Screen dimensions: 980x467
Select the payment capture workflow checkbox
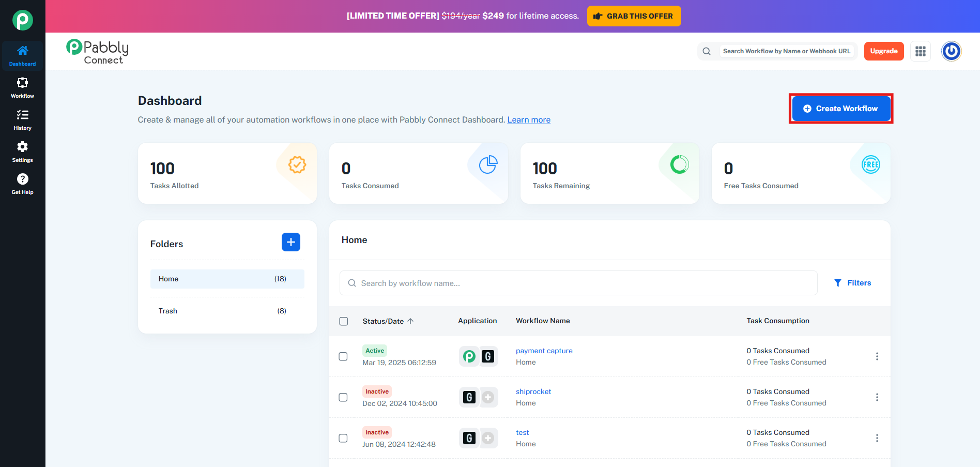(343, 356)
